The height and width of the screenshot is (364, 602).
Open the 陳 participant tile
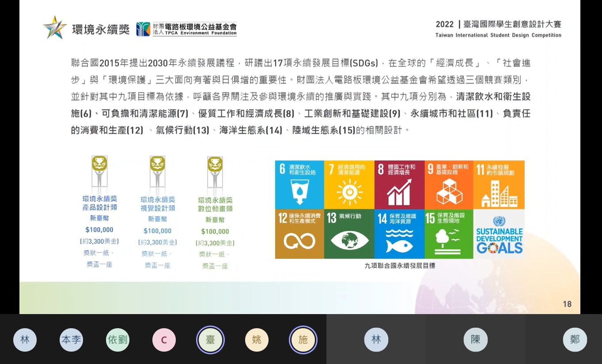pos(475,340)
